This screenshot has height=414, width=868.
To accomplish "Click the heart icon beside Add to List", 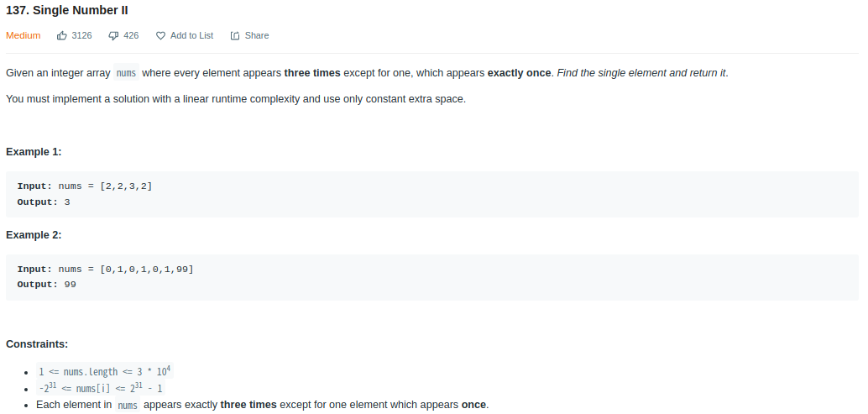I will 160,36.
